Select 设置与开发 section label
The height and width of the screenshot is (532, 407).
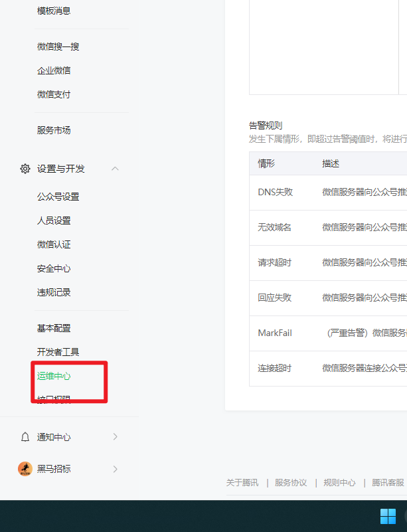(x=60, y=169)
